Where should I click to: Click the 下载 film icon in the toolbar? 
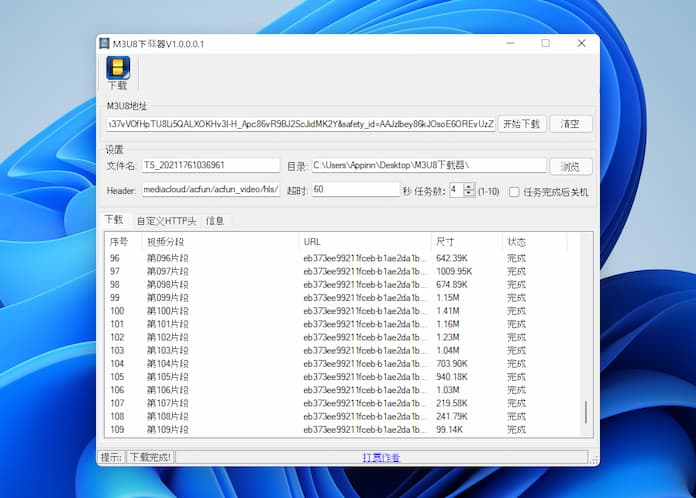coord(118,68)
